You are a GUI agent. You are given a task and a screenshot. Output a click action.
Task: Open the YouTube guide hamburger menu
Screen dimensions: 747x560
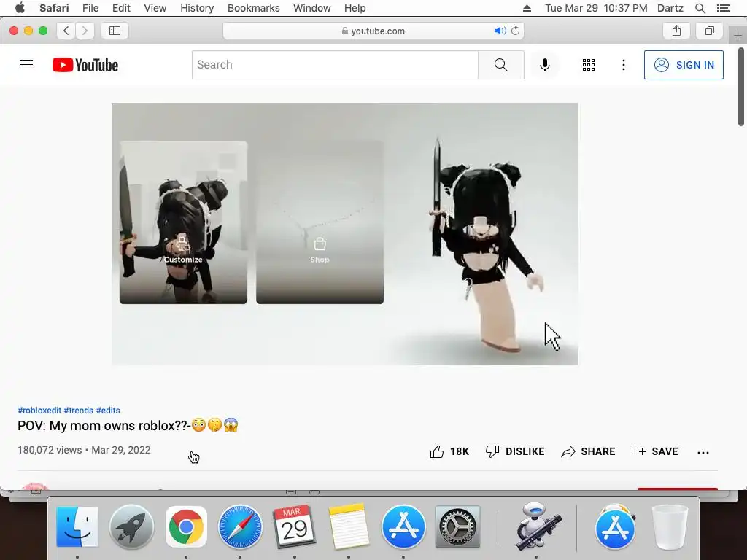pyautogui.click(x=26, y=65)
